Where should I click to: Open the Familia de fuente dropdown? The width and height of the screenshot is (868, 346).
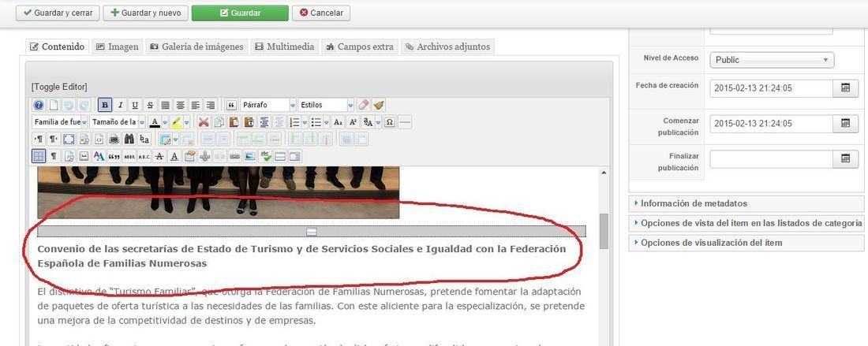pyautogui.click(x=60, y=123)
